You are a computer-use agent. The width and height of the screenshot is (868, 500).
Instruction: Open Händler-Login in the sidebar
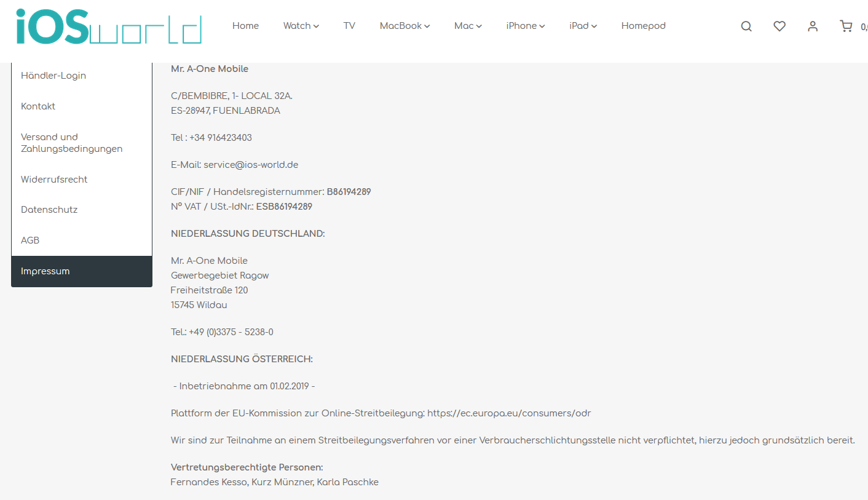click(x=82, y=76)
